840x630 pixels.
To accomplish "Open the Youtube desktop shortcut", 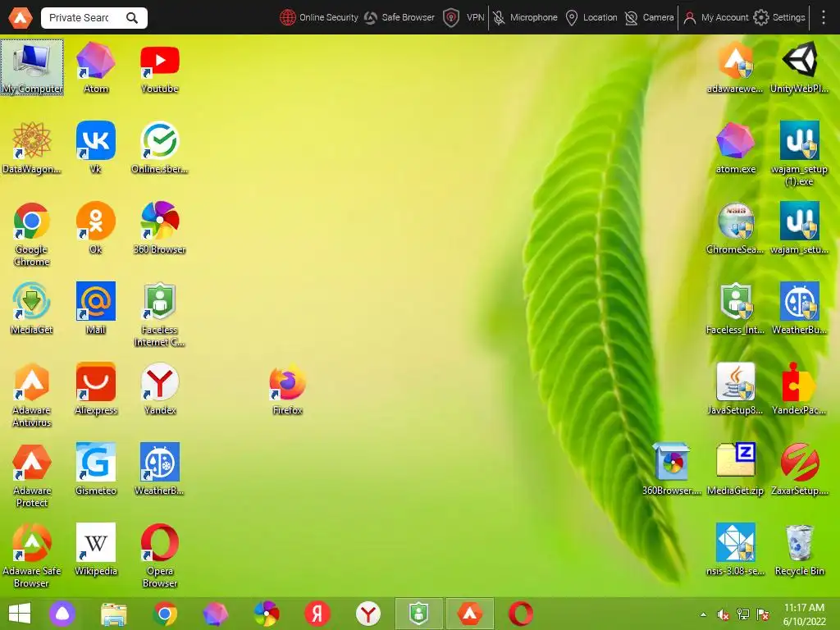I will point(160,67).
